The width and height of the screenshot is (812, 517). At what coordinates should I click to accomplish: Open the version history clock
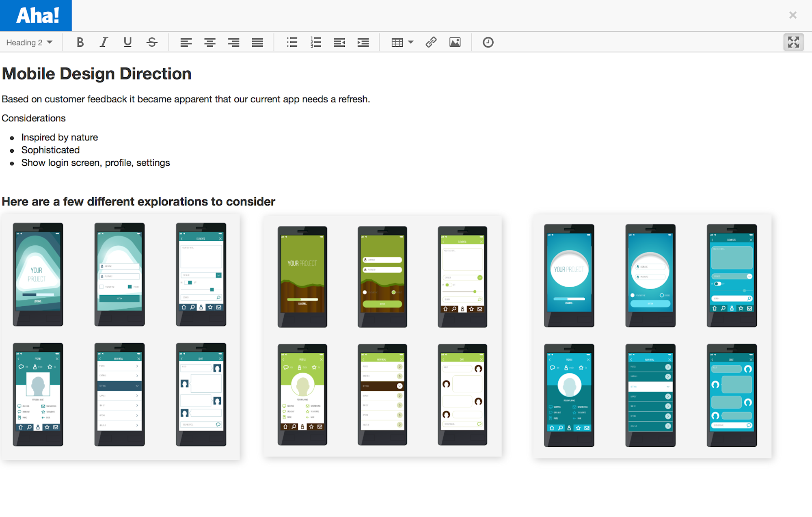(x=488, y=42)
